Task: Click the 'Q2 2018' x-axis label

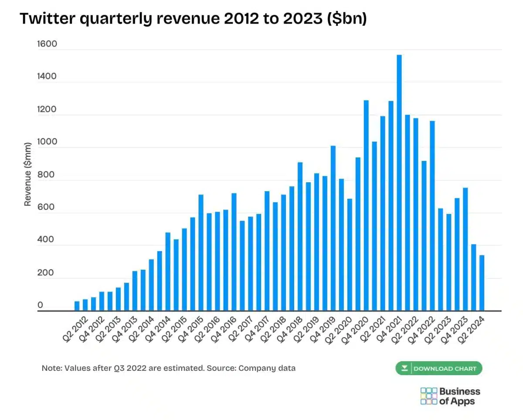Action: point(274,330)
